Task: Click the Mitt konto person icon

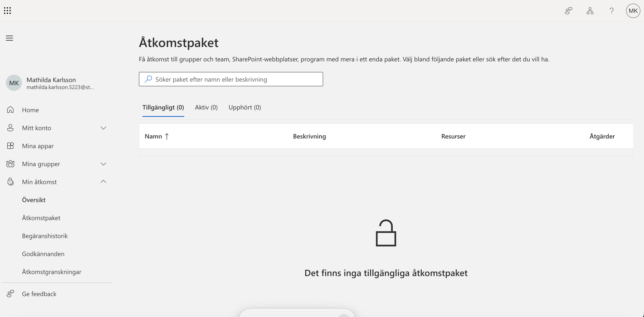Action: (x=10, y=128)
